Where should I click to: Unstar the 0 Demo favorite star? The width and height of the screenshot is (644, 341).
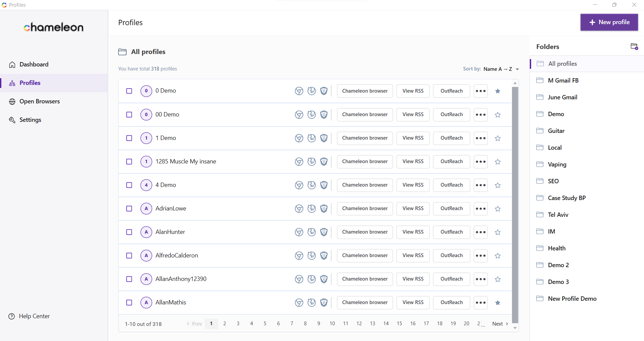498,91
